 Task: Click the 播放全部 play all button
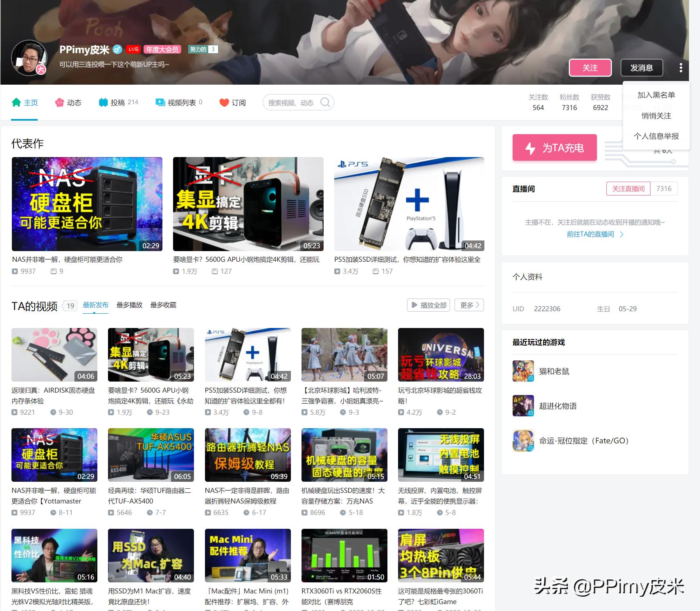coord(428,305)
